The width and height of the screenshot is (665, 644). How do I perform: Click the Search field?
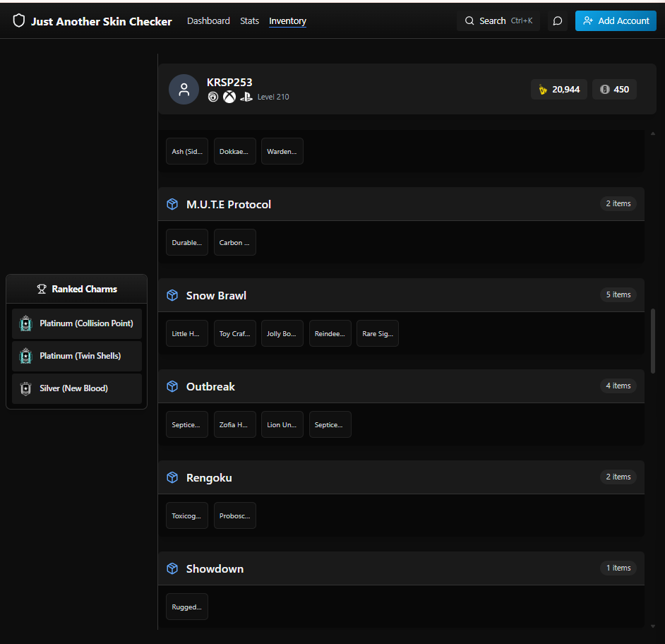[x=498, y=20]
